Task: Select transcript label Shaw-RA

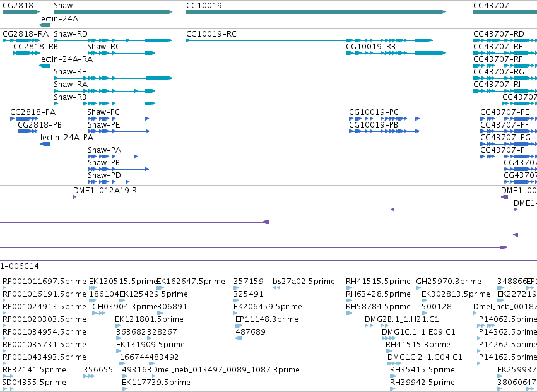Action: (71, 85)
